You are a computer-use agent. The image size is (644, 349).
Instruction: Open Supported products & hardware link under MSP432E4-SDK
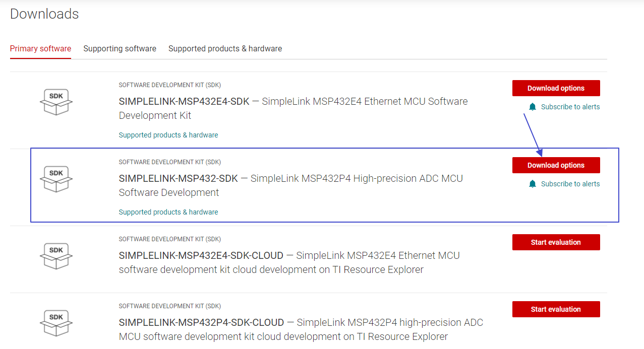(168, 135)
